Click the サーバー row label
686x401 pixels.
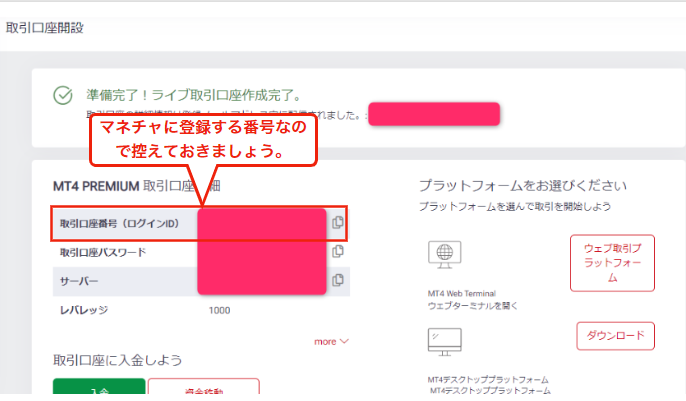(x=78, y=281)
